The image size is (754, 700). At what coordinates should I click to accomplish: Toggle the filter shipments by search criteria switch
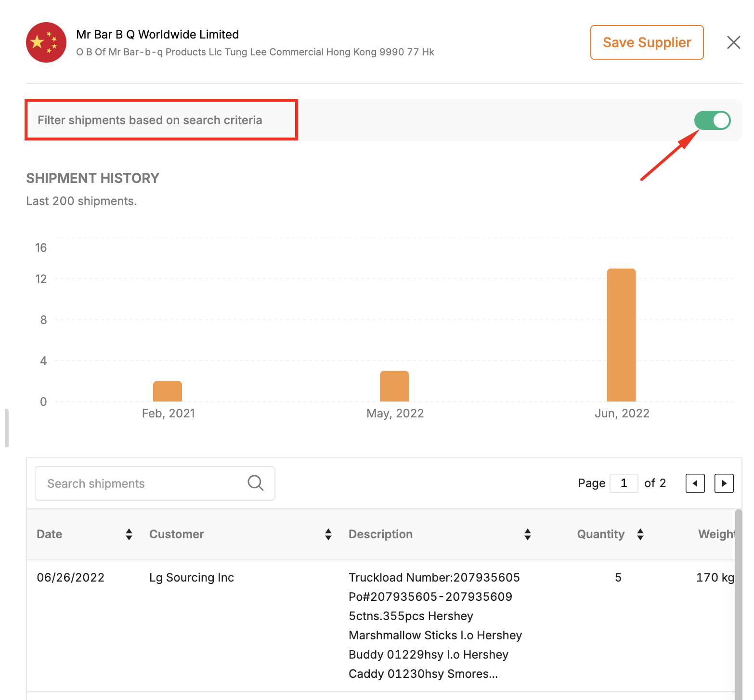tap(712, 120)
